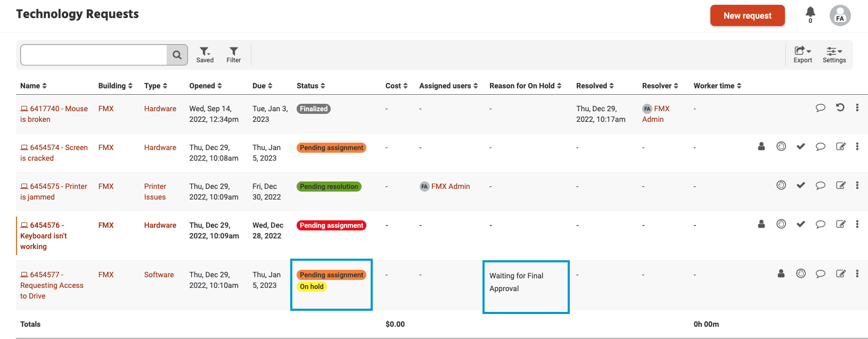Click the comment icon on Printer is jammed row
This screenshot has width=868, height=339.
[821, 186]
